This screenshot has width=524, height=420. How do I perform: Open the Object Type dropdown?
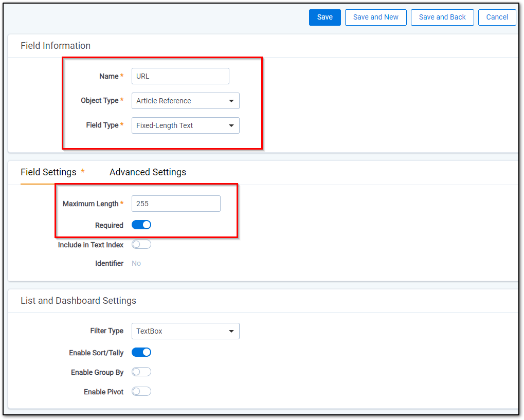coord(186,101)
